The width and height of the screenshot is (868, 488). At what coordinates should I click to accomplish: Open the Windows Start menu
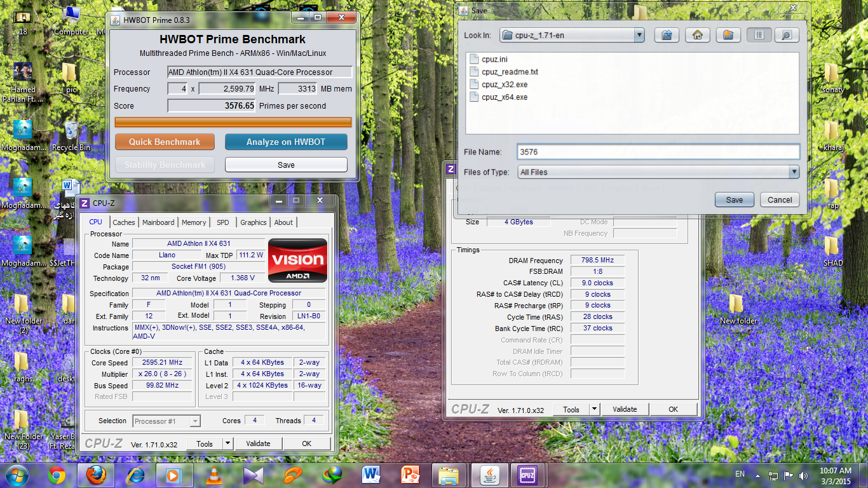(17, 475)
